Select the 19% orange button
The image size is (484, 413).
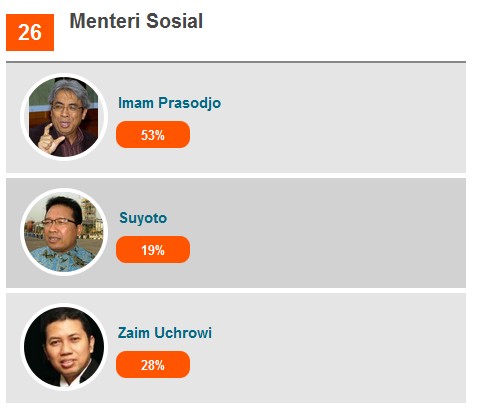153,250
